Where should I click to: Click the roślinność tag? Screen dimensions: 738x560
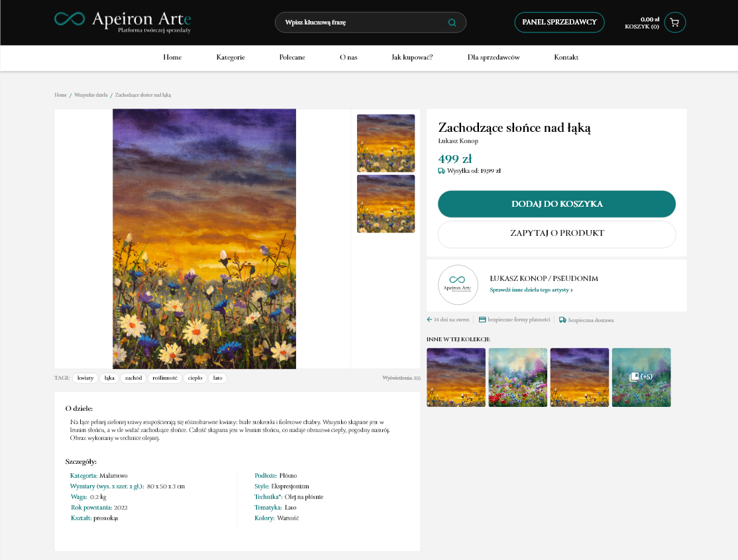point(165,378)
